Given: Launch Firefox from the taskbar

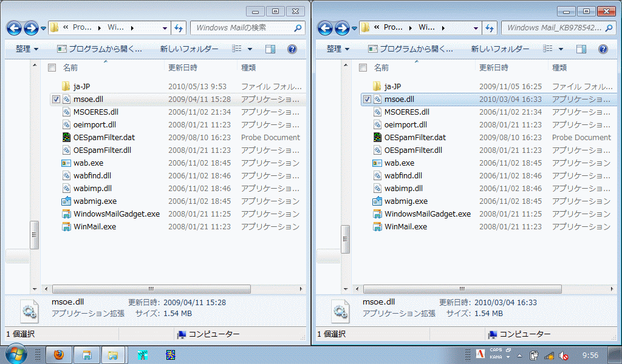Looking at the screenshot, I should (x=58, y=354).
